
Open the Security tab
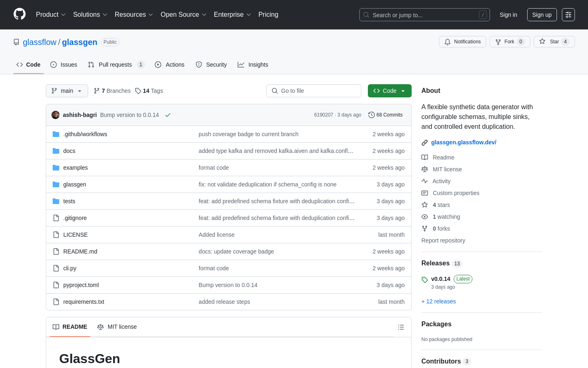point(211,65)
